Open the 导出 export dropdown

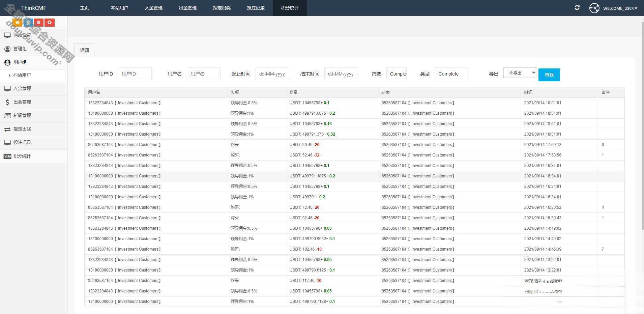(x=520, y=73)
